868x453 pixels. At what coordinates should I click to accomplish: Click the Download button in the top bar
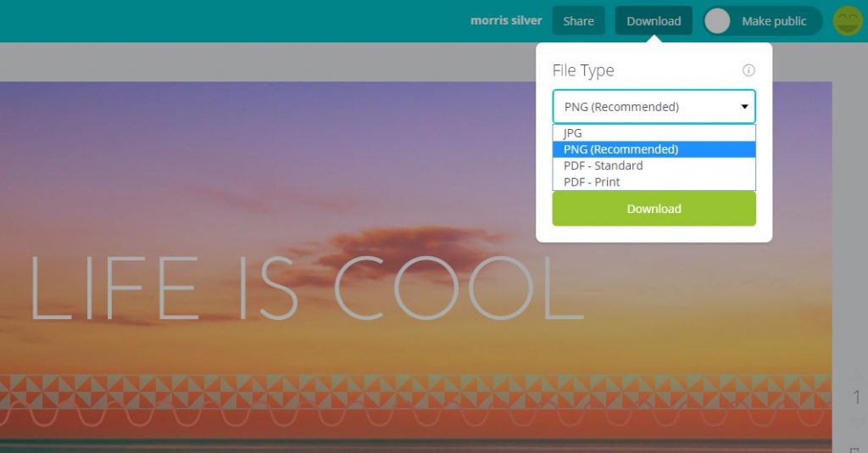coord(654,21)
